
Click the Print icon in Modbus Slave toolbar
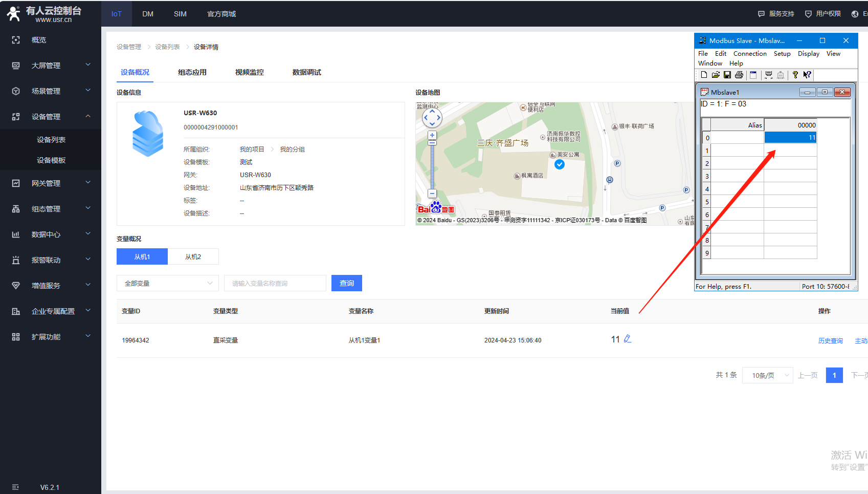(739, 75)
